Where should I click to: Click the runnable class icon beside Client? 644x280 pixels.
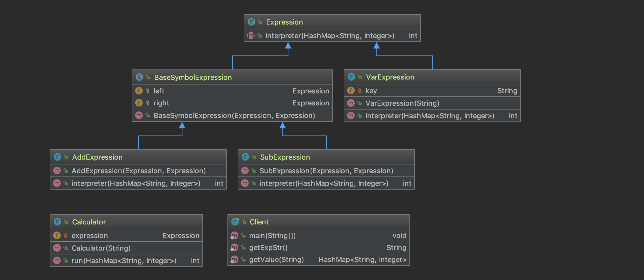pyautogui.click(x=235, y=222)
